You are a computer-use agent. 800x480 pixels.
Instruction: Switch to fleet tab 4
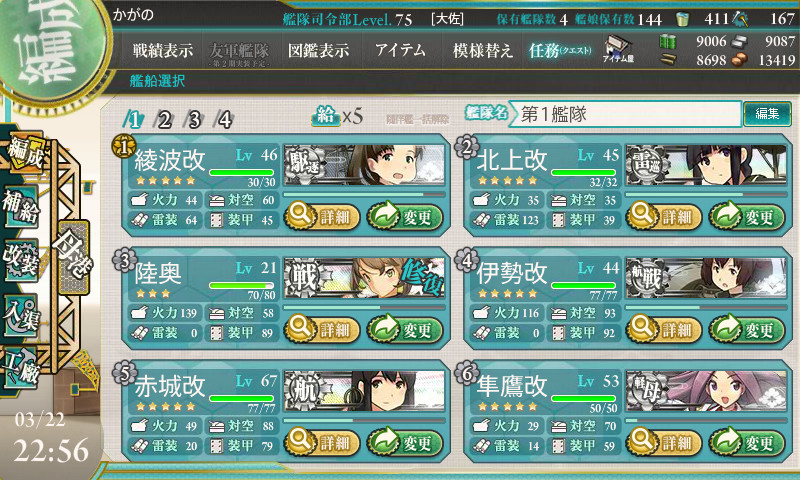(224, 120)
